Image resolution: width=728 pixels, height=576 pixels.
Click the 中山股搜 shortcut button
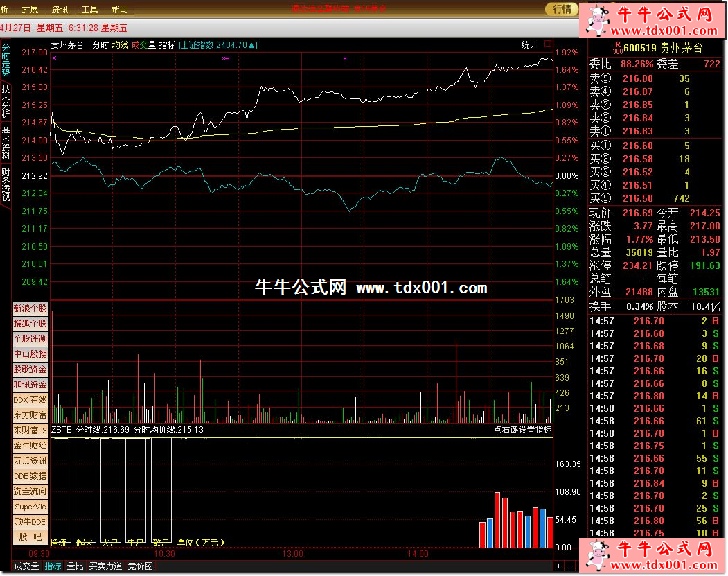coord(30,354)
